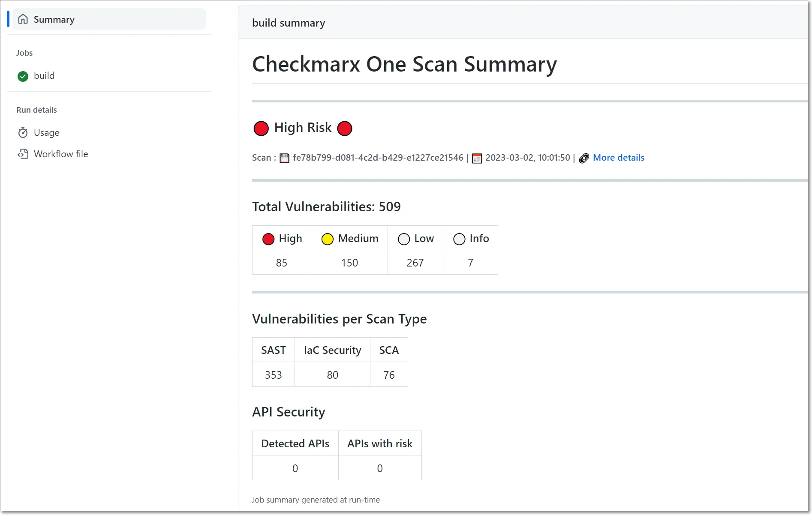Select the build job under Jobs
This screenshot has width=812, height=515.
pos(44,75)
